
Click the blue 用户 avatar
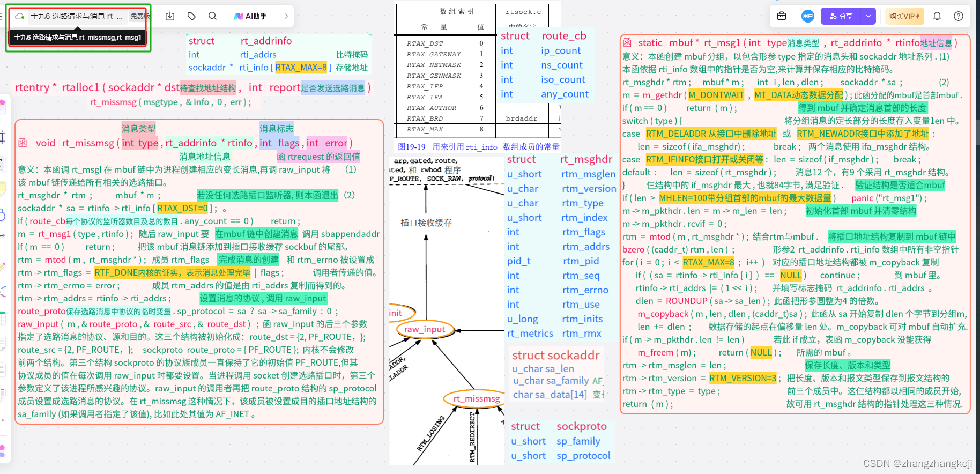(x=807, y=16)
